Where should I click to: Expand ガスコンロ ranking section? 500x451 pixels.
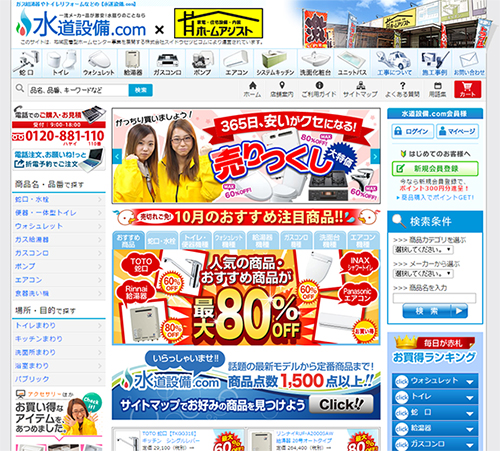coord(435,444)
